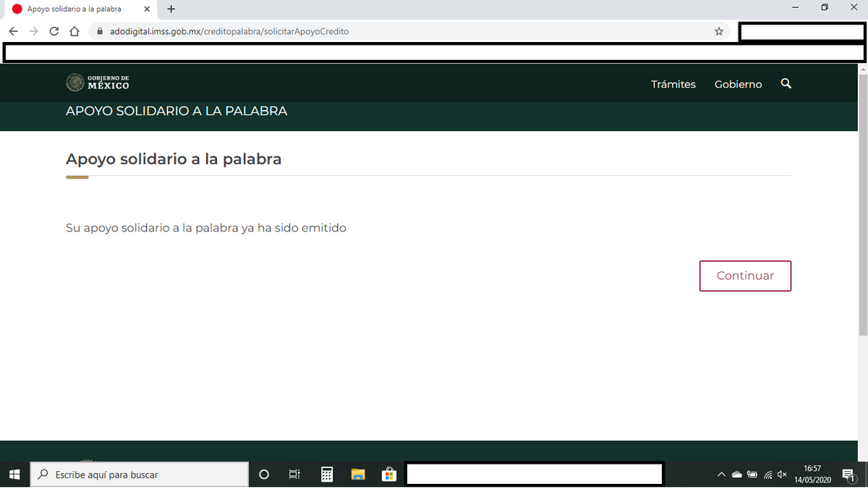Bookmark this page with the star
868x489 pixels.
(x=719, y=31)
